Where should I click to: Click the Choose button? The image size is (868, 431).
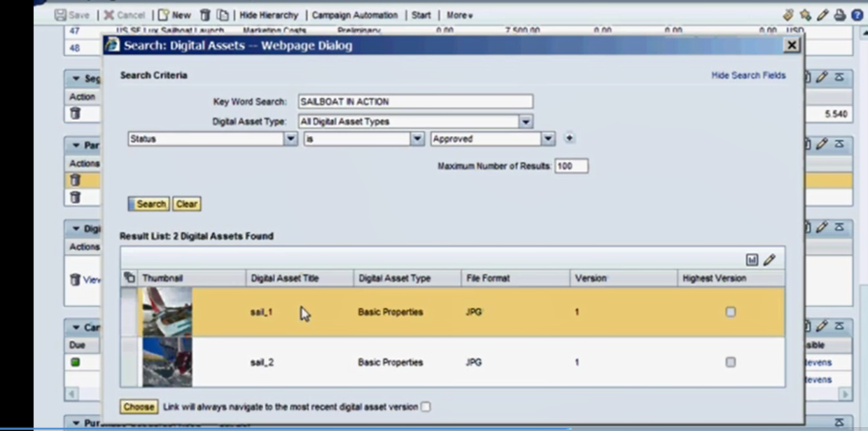coord(139,406)
